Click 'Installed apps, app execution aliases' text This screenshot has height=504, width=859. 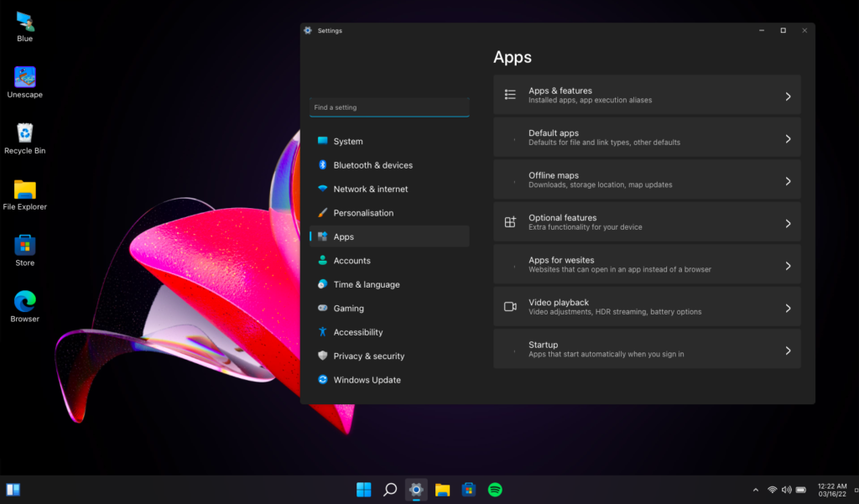[590, 101]
